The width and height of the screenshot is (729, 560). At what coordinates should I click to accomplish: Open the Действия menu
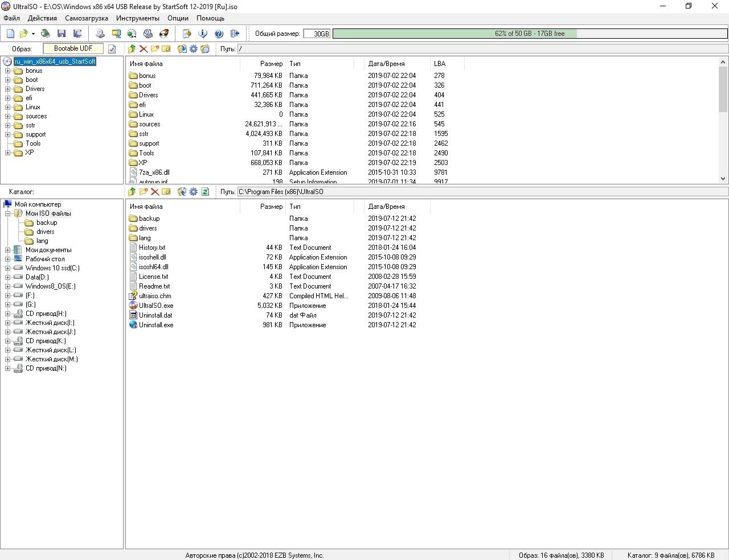pyautogui.click(x=42, y=18)
